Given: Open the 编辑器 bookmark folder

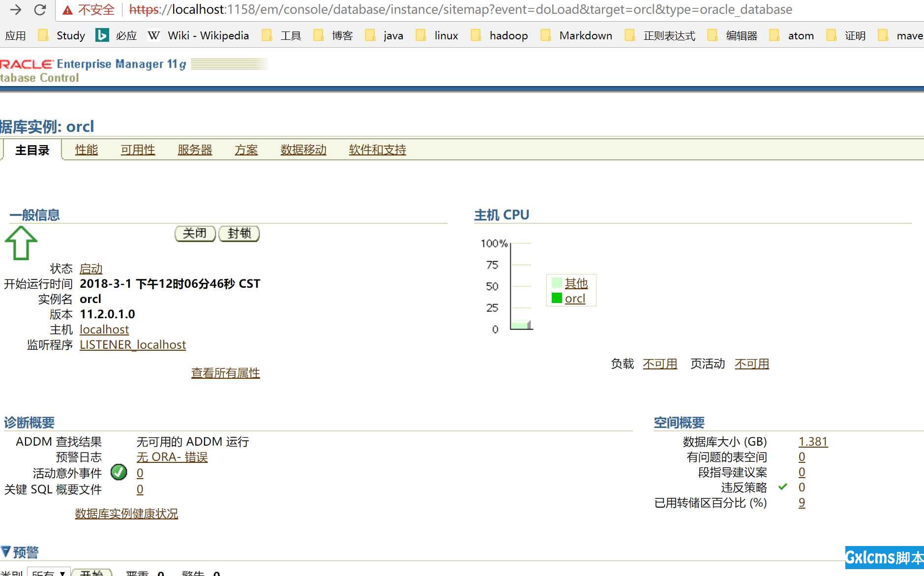Looking at the screenshot, I should (x=732, y=35).
